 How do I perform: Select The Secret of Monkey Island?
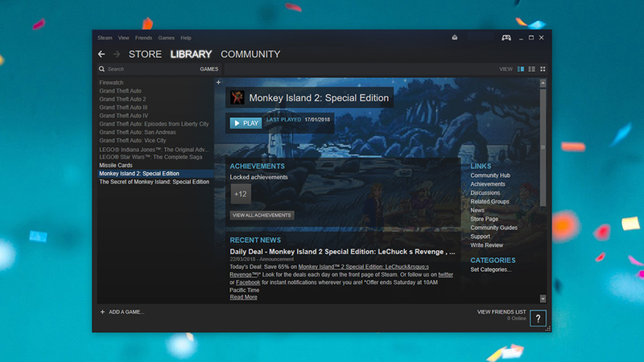tap(154, 182)
